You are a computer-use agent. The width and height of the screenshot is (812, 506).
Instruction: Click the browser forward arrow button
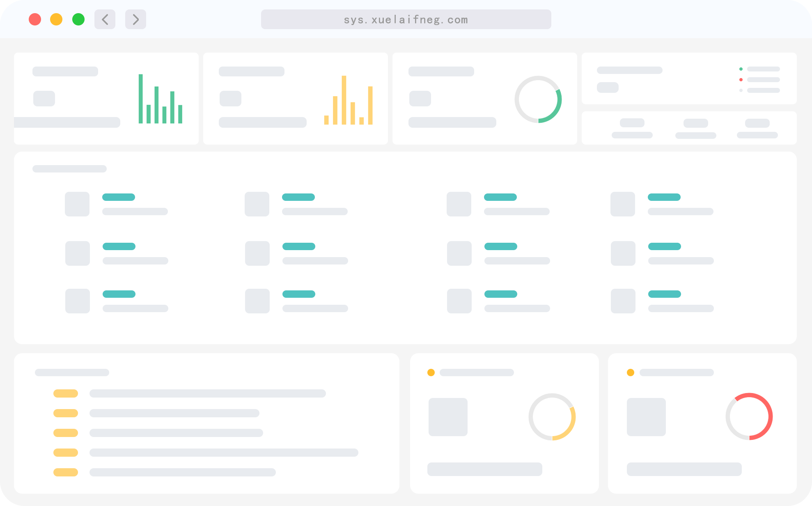click(x=135, y=19)
